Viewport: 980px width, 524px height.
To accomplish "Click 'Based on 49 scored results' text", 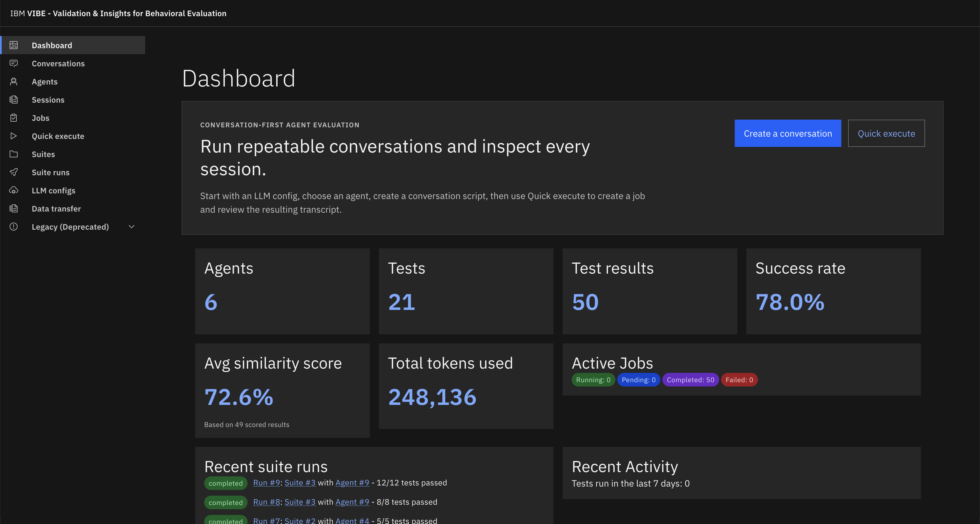I will click(246, 425).
